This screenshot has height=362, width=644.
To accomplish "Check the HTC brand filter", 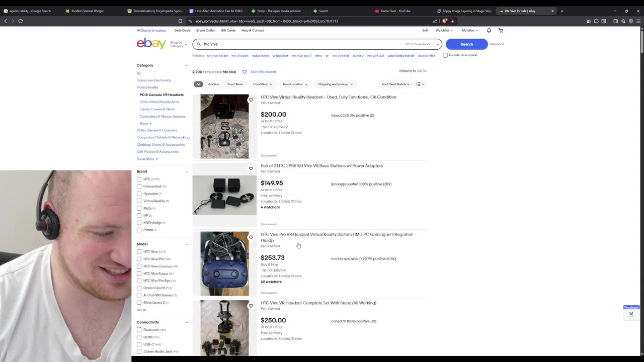I will click(139, 179).
